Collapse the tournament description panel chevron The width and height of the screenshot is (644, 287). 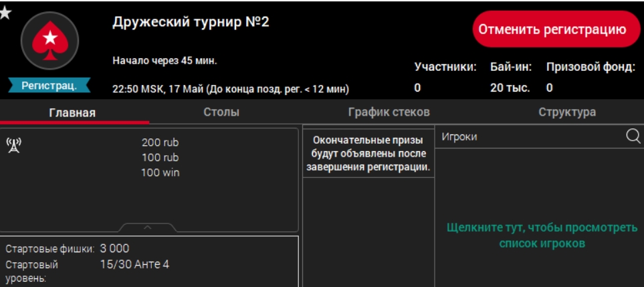(x=148, y=228)
